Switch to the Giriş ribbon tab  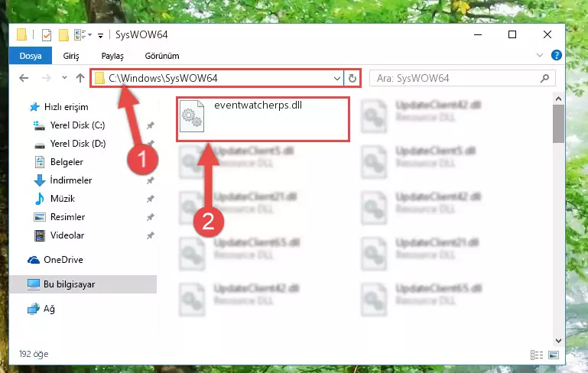click(71, 56)
